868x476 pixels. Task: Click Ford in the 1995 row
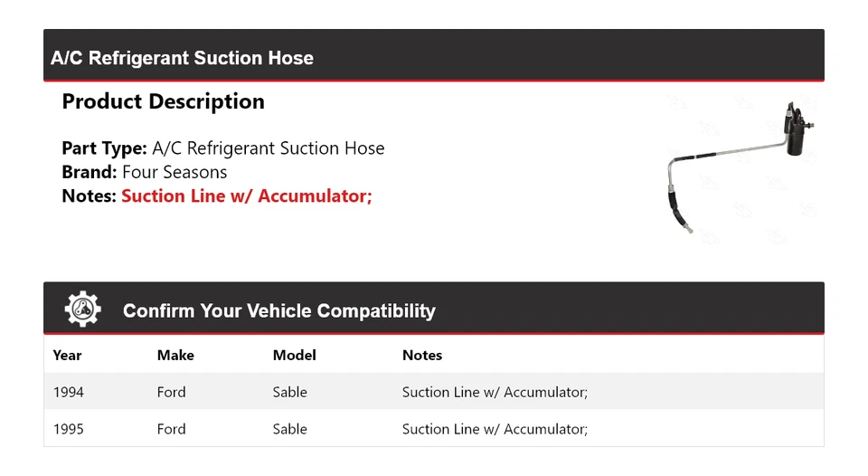tap(171, 429)
